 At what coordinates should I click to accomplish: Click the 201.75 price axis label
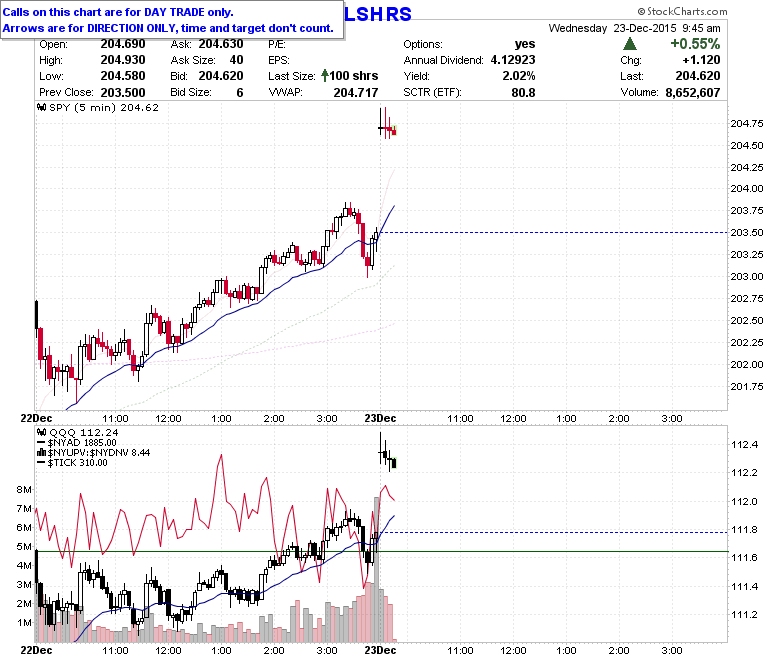coord(747,386)
